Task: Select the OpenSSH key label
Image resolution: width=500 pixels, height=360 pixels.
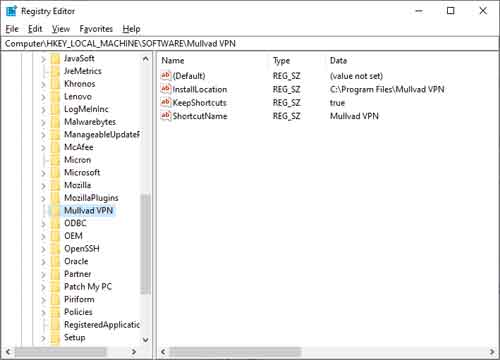Action: (82, 249)
